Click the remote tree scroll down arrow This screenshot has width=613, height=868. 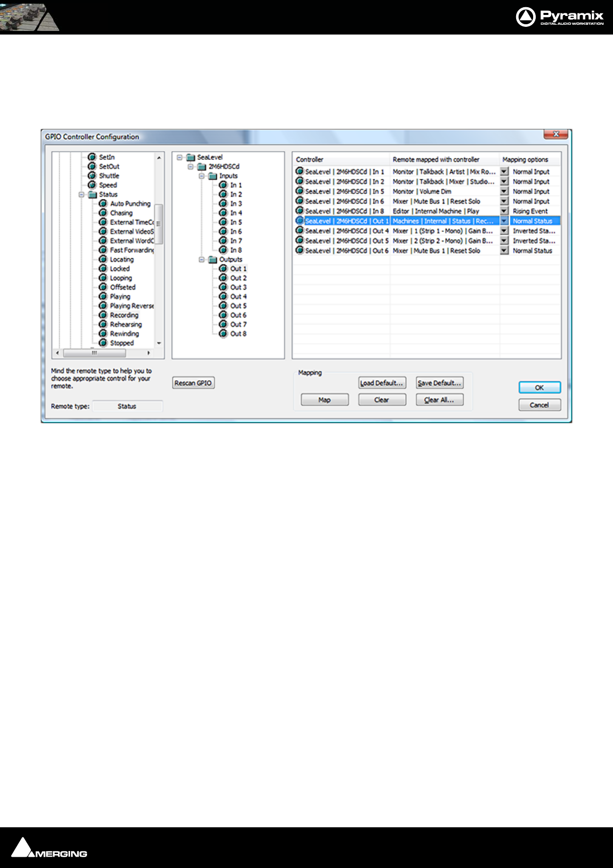[x=159, y=343]
